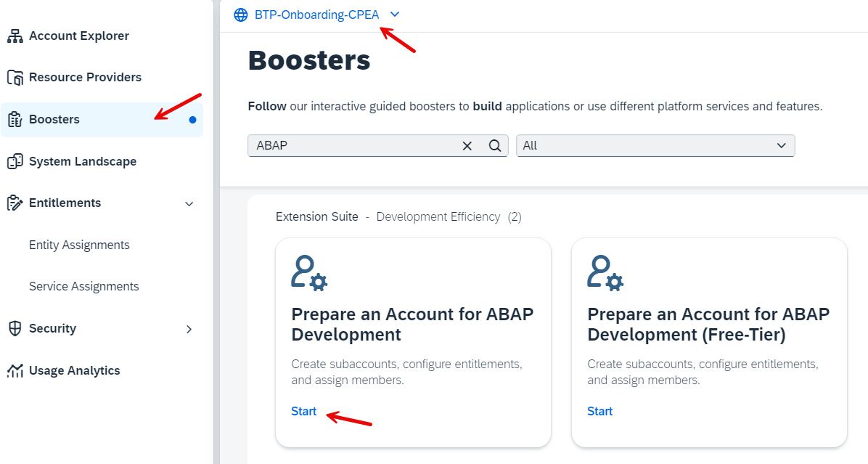This screenshot has width=868, height=464.
Task: Click the Entitlements pencil icon
Action: tap(15, 203)
